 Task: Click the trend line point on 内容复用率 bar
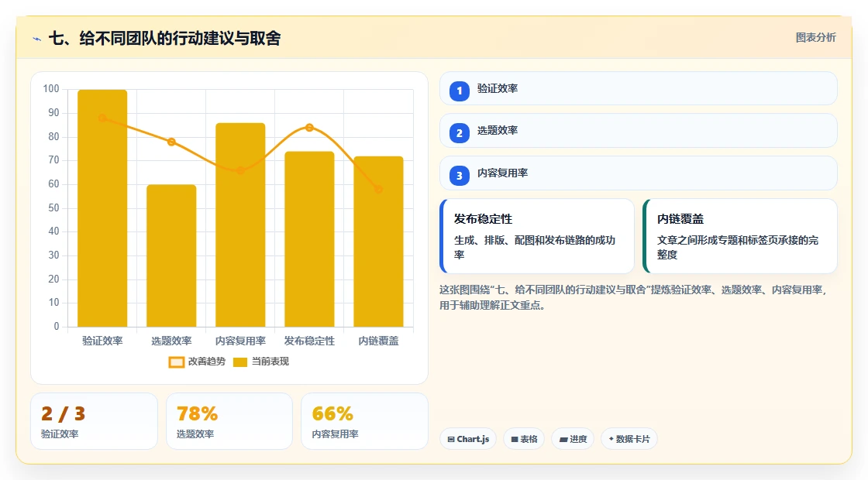[240, 170]
